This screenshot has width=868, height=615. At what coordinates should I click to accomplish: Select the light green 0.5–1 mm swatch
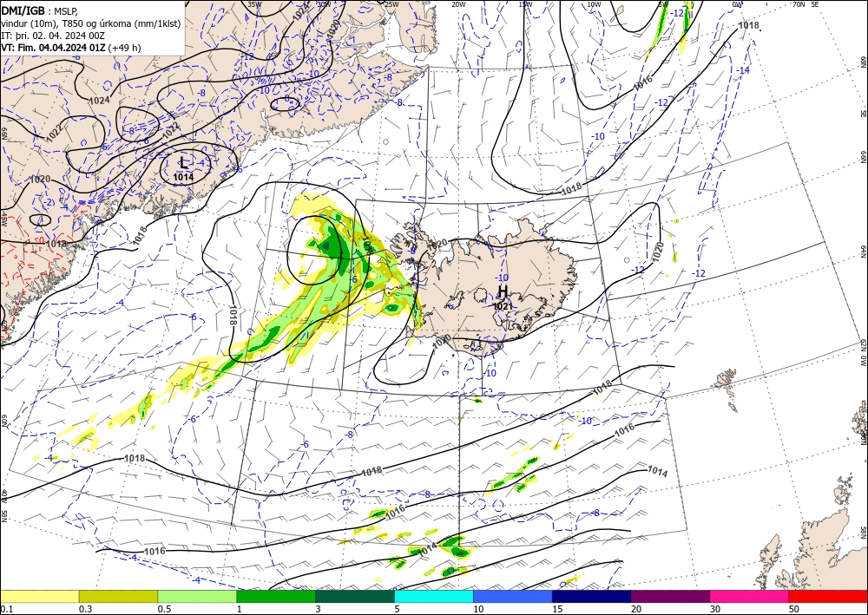pos(197,596)
